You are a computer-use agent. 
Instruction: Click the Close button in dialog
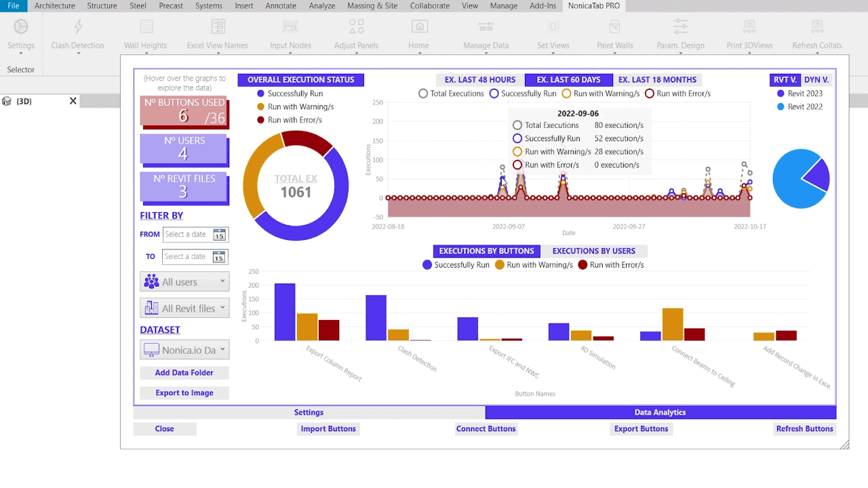pos(165,429)
